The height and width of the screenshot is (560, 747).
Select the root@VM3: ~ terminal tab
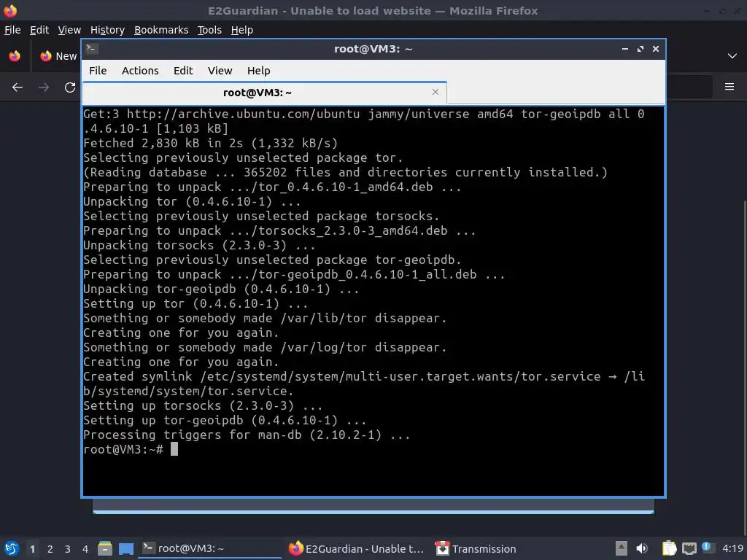264,93
